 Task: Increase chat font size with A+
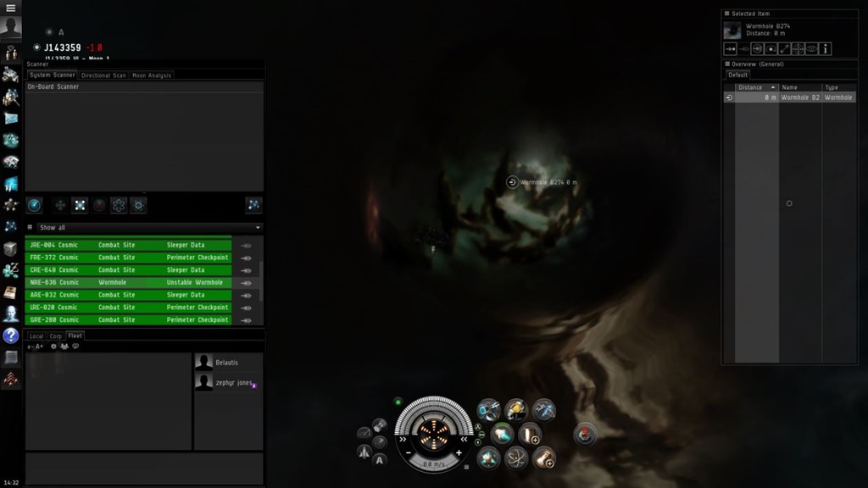tap(39, 347)
